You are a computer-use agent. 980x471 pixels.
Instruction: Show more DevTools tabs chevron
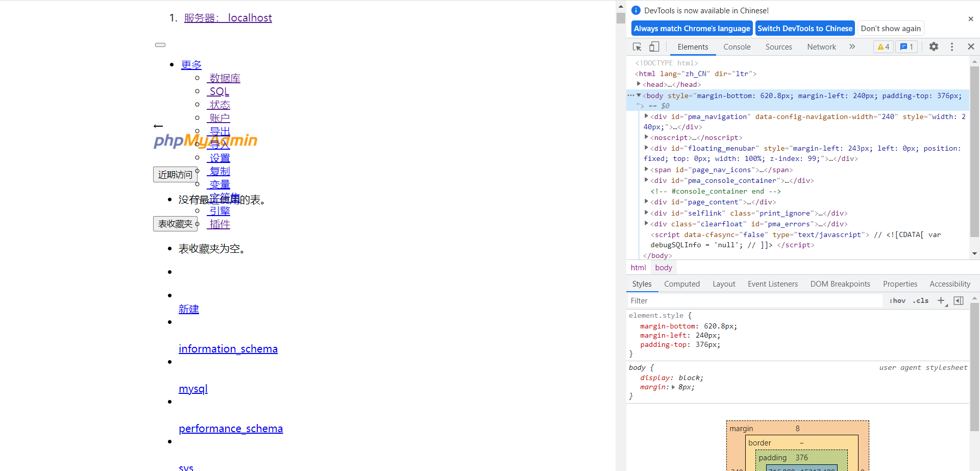(x=852, y=46)
